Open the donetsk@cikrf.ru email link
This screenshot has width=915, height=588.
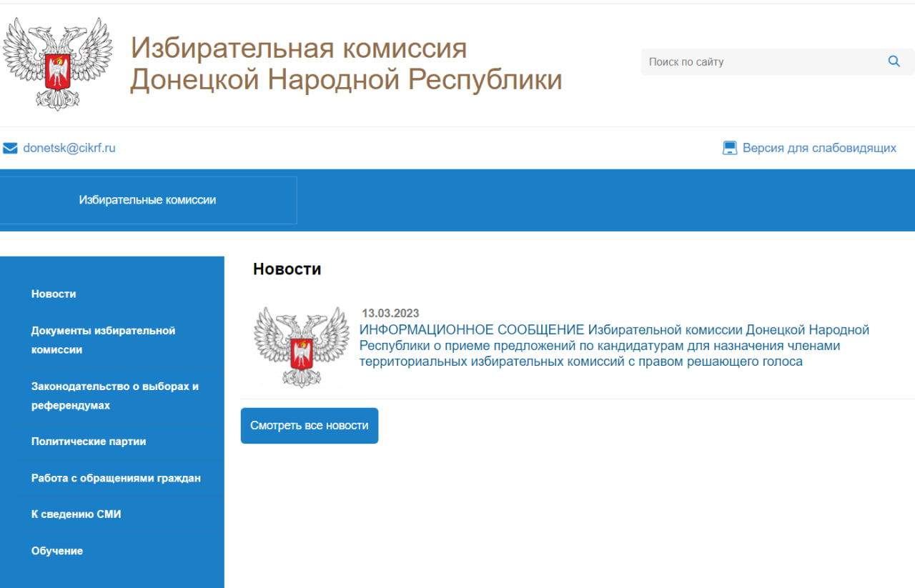(x=69, y=148)
